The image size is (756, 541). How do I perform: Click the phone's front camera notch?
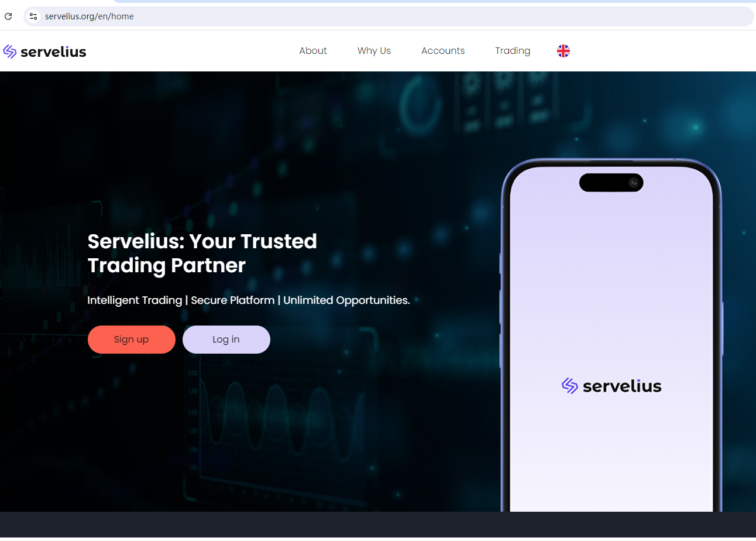click(611, 183)
